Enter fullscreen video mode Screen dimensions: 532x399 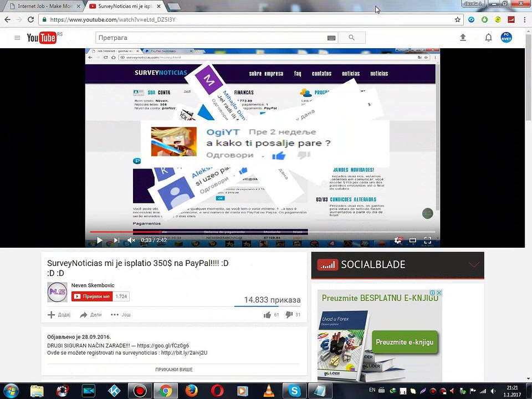pyautogui.click(x=427, y=240)
